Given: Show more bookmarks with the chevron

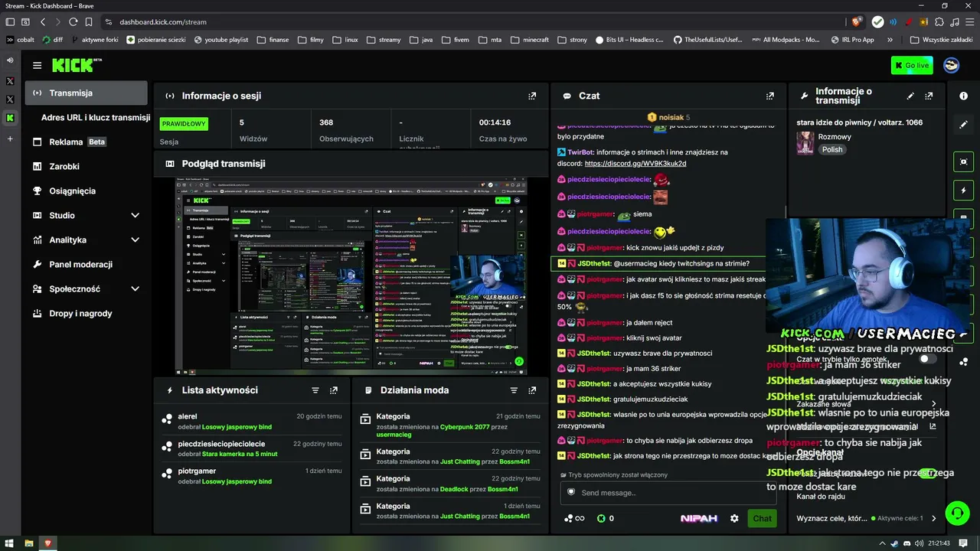Looking at the screenshot, I should [x=890, y=40].
